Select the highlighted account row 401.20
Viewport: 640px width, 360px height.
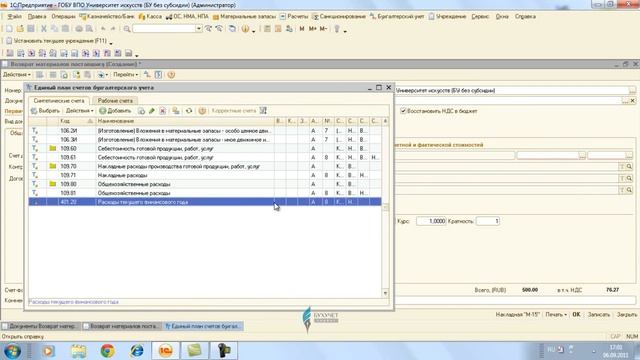tap(205, 202)
